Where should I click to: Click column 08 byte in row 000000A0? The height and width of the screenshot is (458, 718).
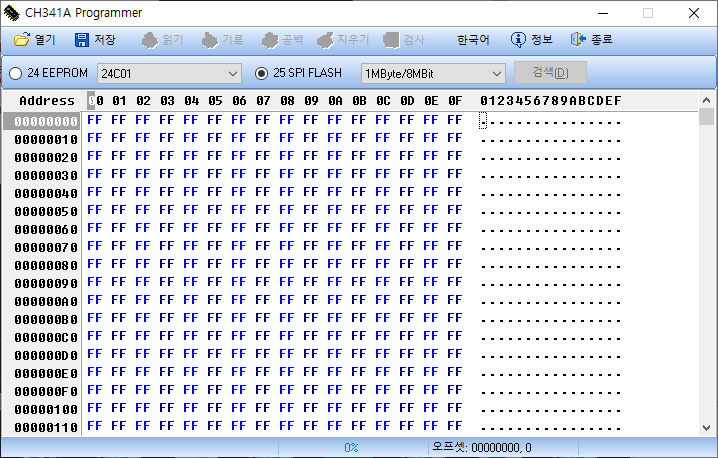(287, 300)
